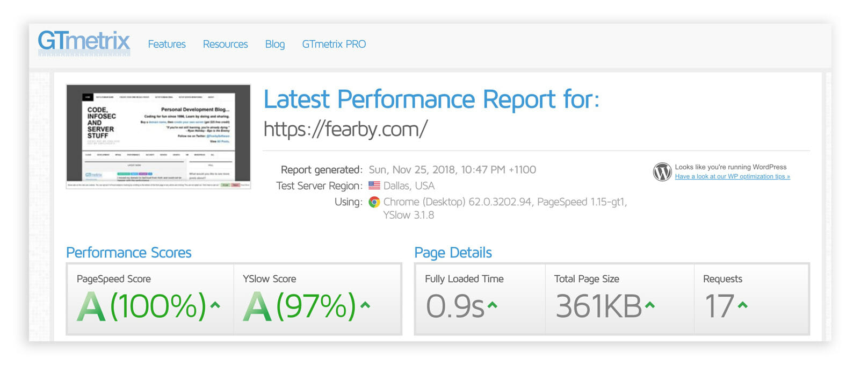Click the 361KB page size value
Screen dimensions: 868x379
pos(599,306)
